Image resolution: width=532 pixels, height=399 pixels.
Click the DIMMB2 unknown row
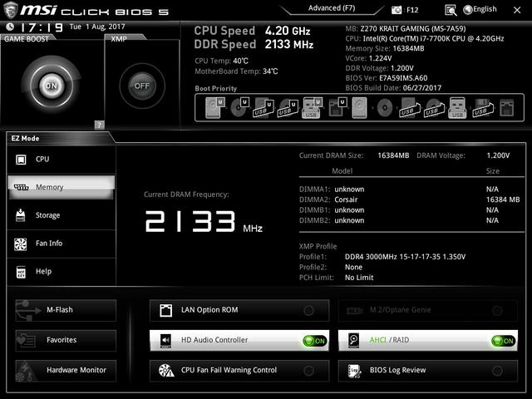click(x=410, y=220)
